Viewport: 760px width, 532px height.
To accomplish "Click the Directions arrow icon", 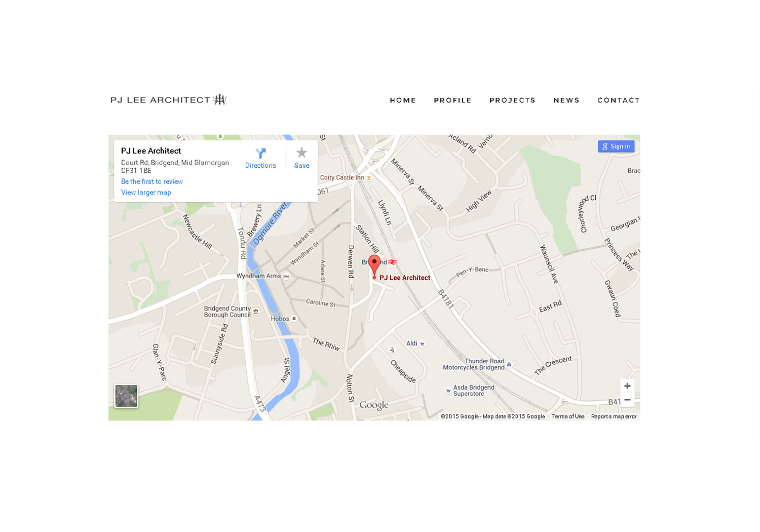I will pyautogui.click(x=260, y=153).
